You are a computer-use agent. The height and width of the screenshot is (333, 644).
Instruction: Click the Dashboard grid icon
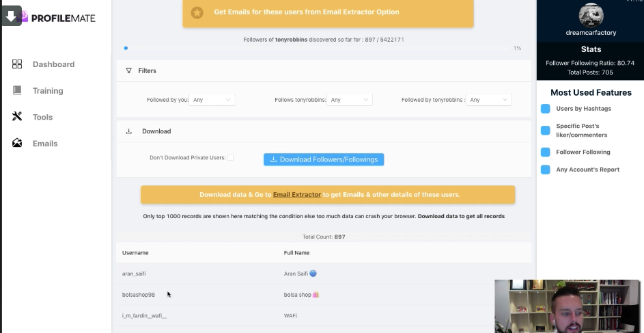17,64
